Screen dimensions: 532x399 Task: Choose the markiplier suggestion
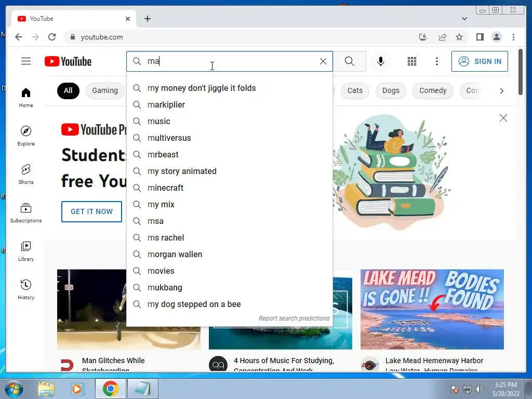pos(229,105)
